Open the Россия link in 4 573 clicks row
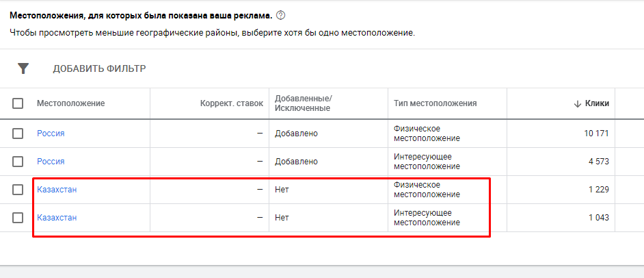The image size is (644, 278). [51, 162]
